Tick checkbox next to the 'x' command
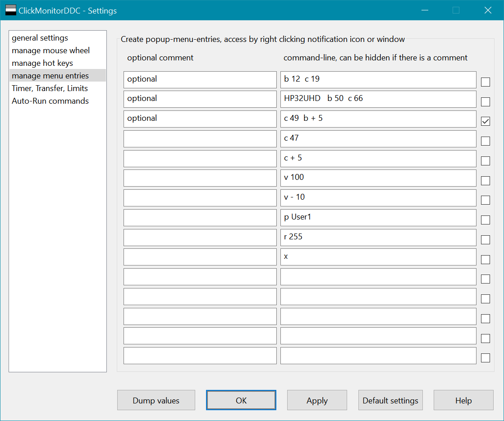Viewport: 504px width, 421px height. (486, 259)
